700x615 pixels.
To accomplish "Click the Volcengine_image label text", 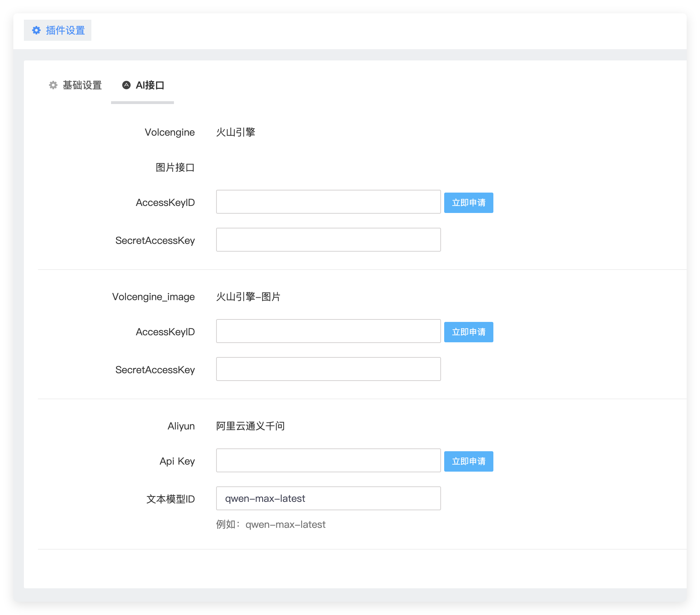I will (153, 297).
